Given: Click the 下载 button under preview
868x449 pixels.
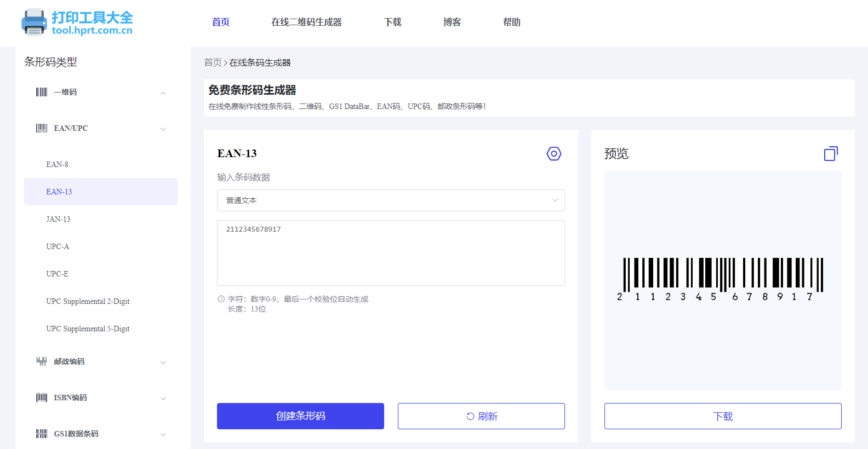Looking at the screenshot, I should [723, 416].
